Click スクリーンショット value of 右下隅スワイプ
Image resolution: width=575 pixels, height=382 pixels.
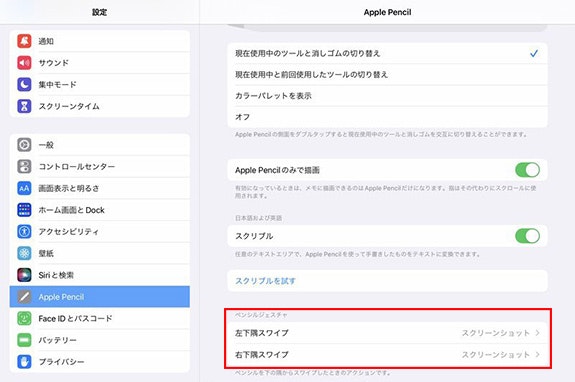[495, 355]
